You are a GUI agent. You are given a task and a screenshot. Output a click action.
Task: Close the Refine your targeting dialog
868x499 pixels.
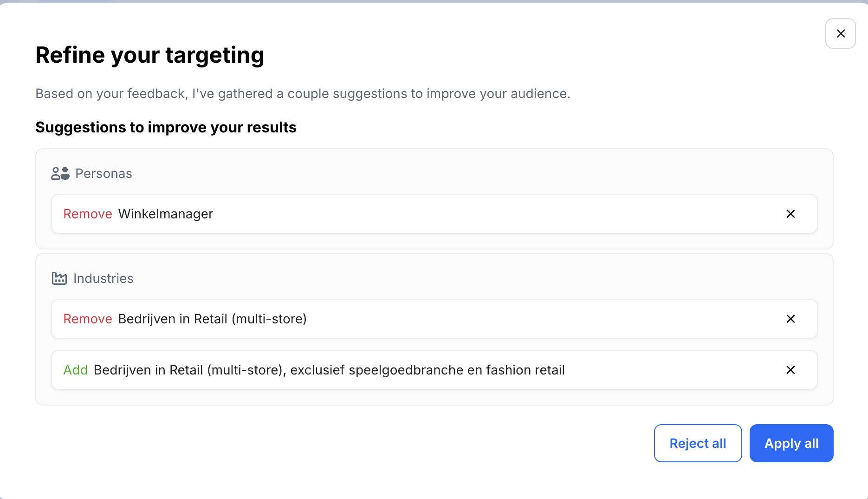pyautogui.click(x=840, y=33)
